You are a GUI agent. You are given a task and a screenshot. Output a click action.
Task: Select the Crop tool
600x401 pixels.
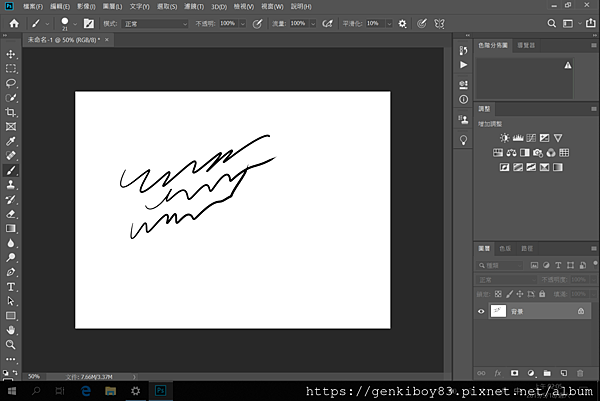(11, 112)
